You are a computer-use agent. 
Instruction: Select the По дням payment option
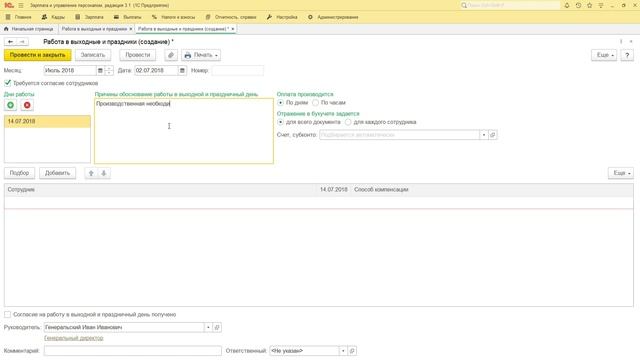[280, 102]
